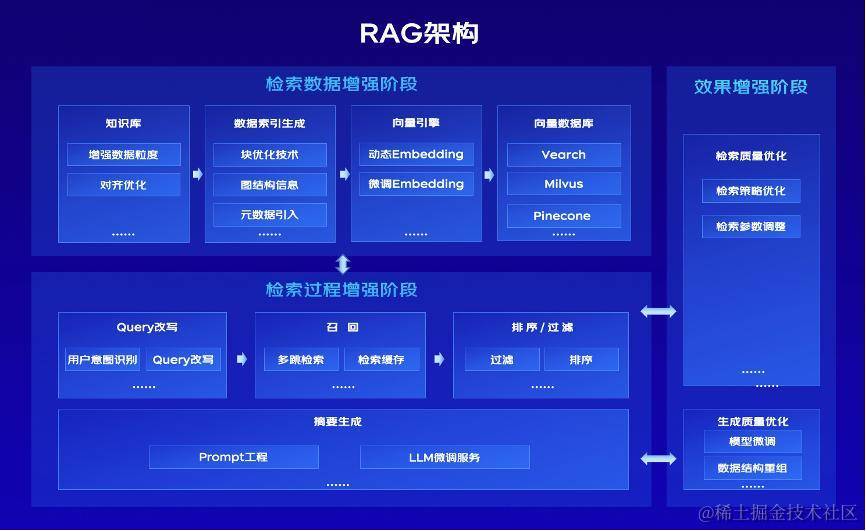Click the 数据结构重组 box
The width and height of the screenshot is (866, 531).
(x=751, y=467)
